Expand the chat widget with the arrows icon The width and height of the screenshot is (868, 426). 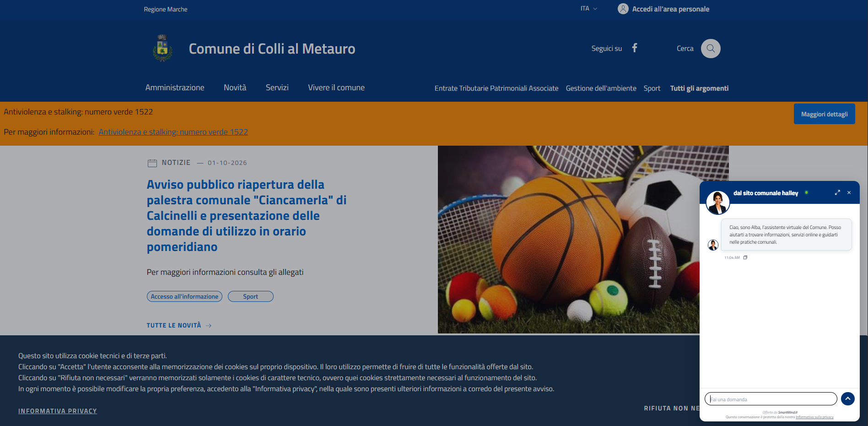(837, 193)
